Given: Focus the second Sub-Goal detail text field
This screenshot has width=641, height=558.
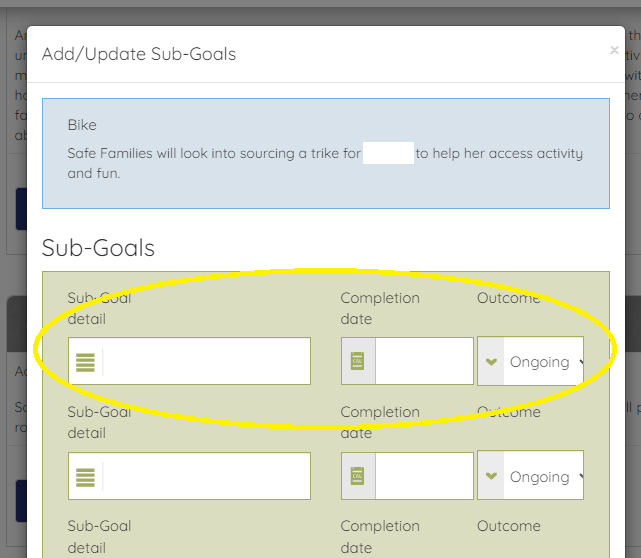Looking at the screenshot, I should click(x=206, y=477).
